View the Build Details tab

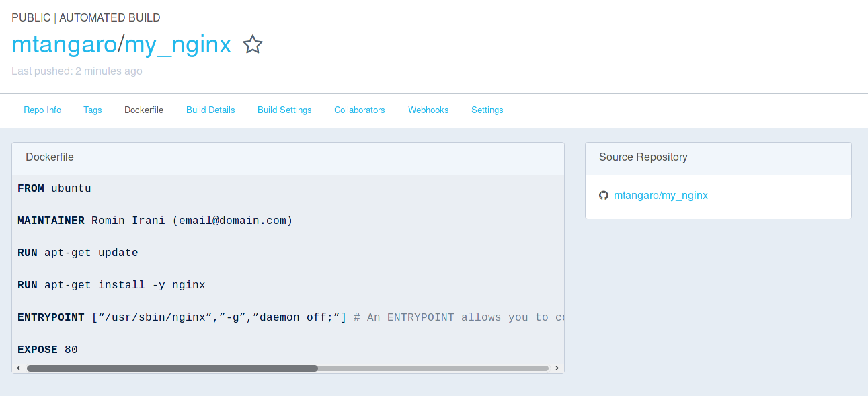tap(210, 110)
